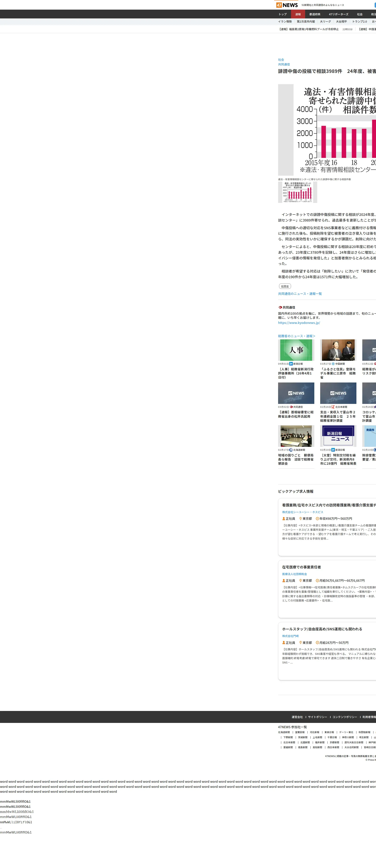The width and height of the screenshot is (376, 868).
Task: Open the green 人事 article thumbnail
Action: [296, 350]
